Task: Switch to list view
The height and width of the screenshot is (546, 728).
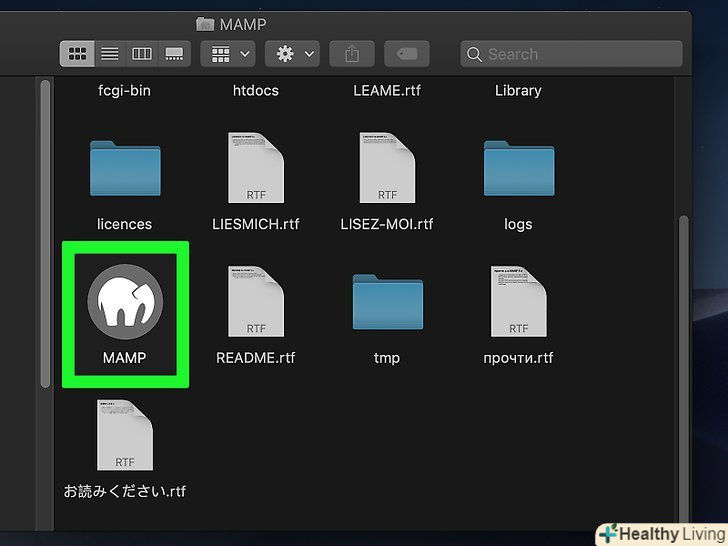Action: click(110, 54)
